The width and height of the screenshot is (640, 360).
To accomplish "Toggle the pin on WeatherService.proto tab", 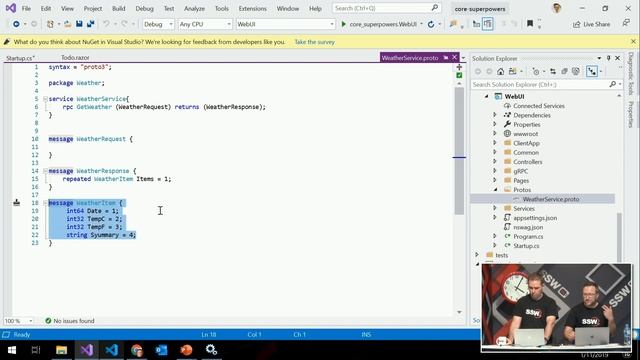I will [446, 58].
